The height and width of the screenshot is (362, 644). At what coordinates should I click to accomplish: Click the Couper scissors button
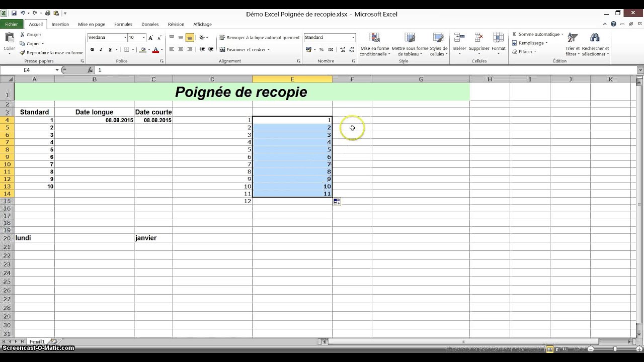coord(31,35)
